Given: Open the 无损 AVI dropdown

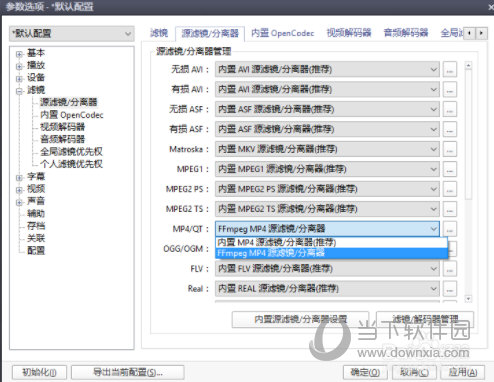Looking at the screenshot, I should pos(327,69).
